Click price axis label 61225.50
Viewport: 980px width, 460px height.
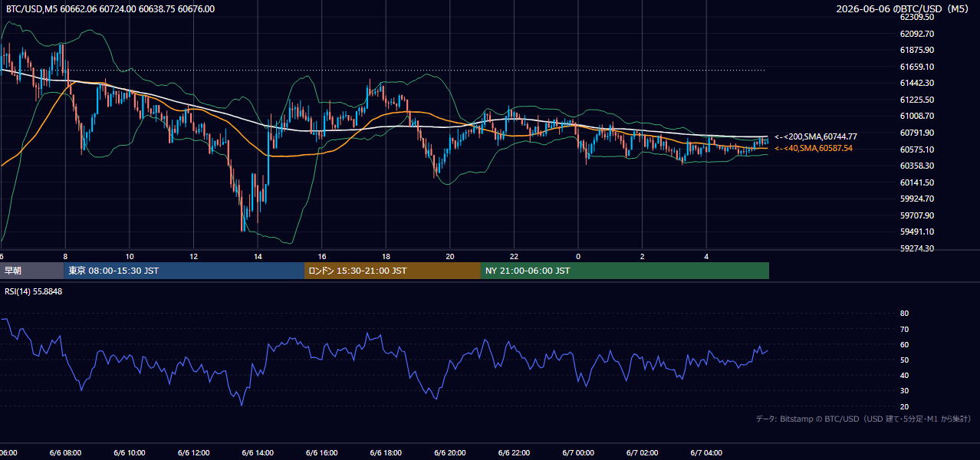pyautogui.click(x=916, y=100)
